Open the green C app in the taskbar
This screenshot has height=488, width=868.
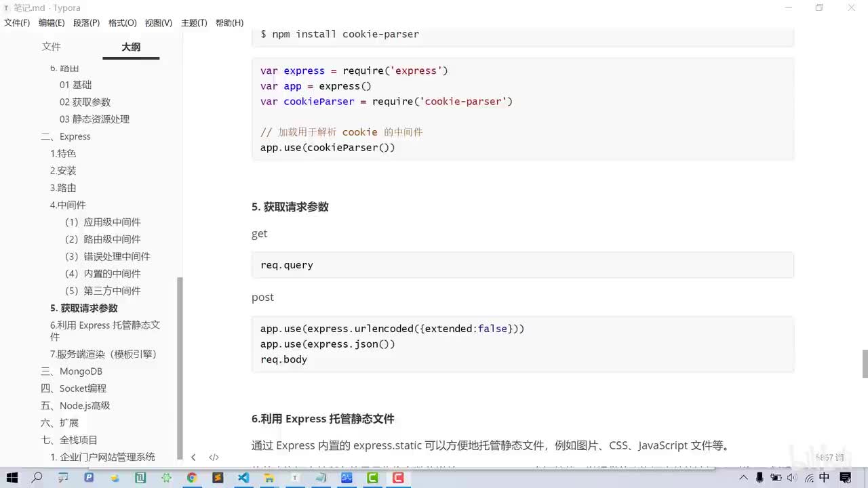(x=372, y=478)
